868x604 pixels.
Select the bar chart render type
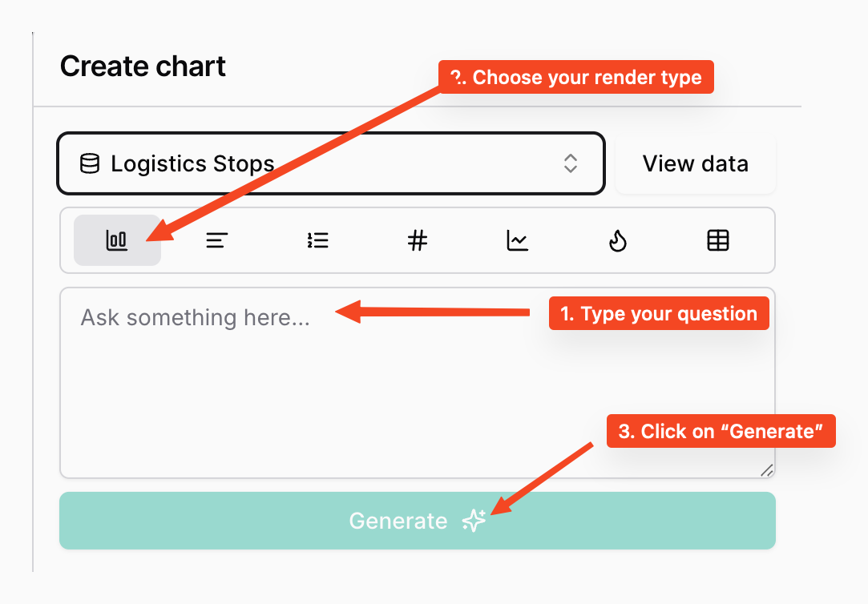(x=117, y=240)
